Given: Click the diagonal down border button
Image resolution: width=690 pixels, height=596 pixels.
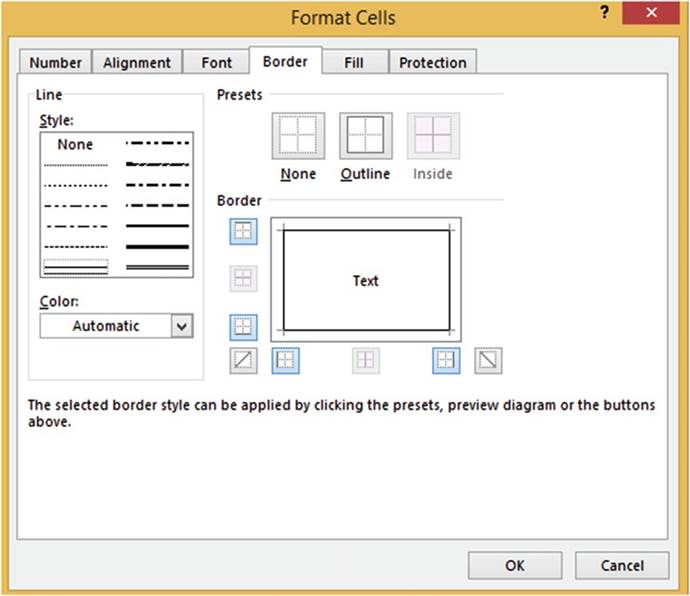Looking at the screenshot, I should (488, 360).
